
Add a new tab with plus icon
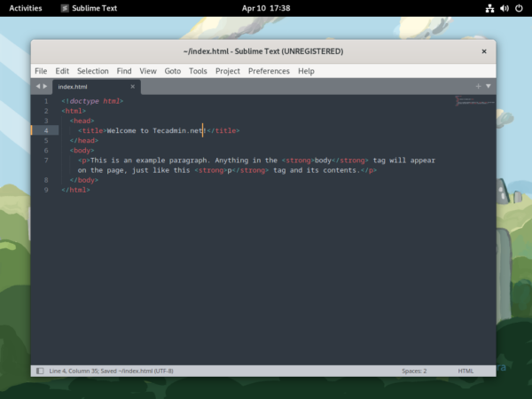[x=478, y=87]
